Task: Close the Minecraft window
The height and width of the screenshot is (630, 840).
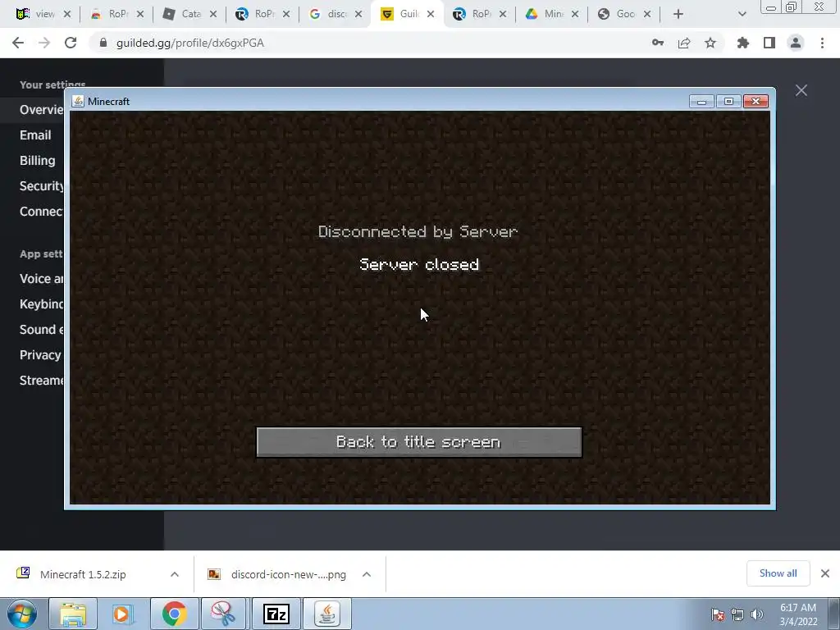Action: (x=756, y=101)
